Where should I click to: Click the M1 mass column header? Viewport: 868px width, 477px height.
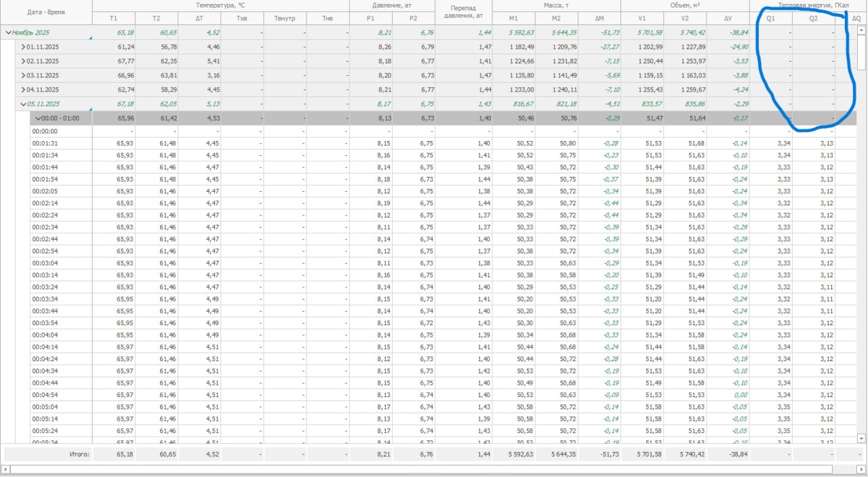513,18
